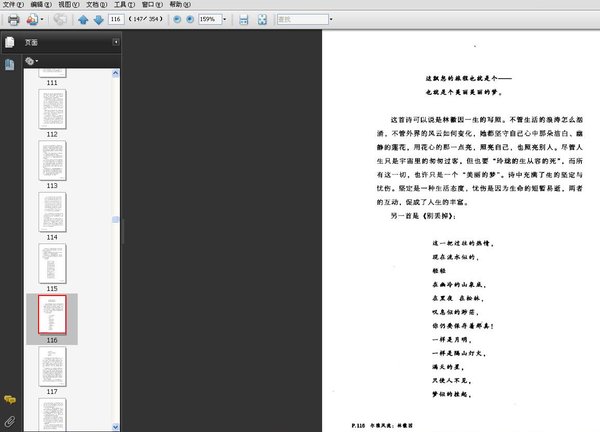Open the 帮助 (Help) menu

tap(180, 5)
